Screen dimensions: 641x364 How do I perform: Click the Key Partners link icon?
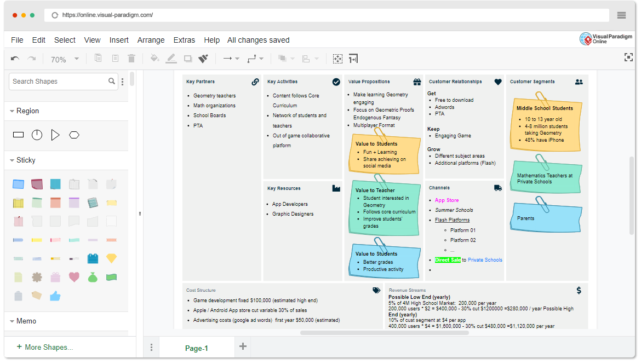pos(255,82)
